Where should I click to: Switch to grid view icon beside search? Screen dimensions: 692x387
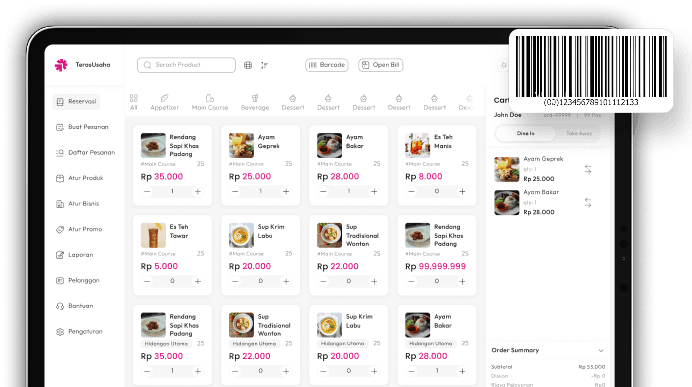[248, 65]
